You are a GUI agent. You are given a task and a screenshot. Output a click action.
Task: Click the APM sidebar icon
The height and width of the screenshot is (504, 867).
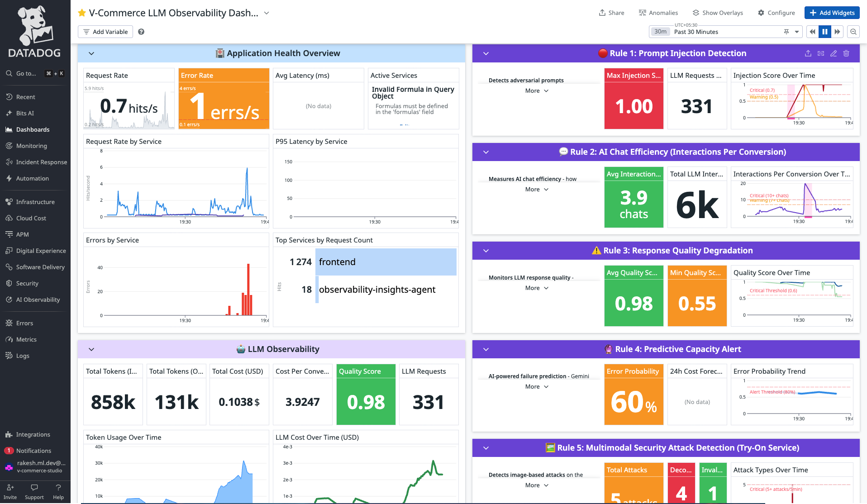[x=9, y=234]
